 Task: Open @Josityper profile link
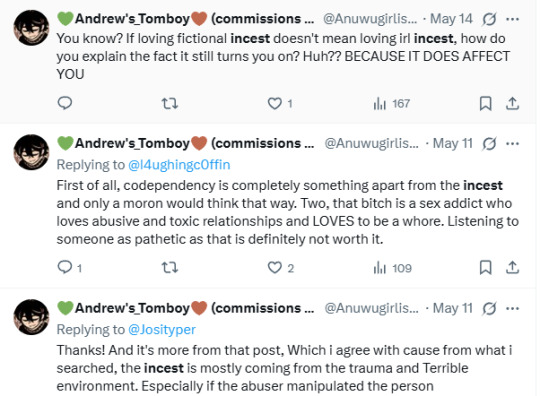[162, 330]
